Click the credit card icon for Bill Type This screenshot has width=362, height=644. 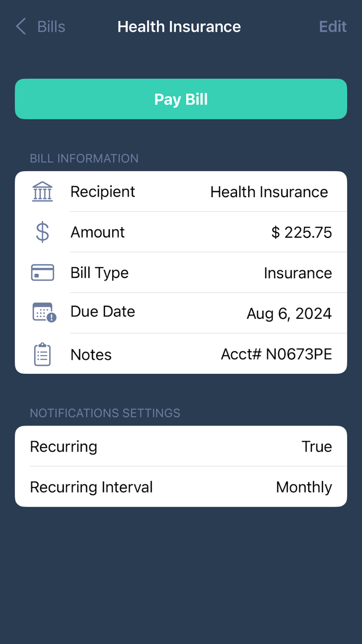42,272
